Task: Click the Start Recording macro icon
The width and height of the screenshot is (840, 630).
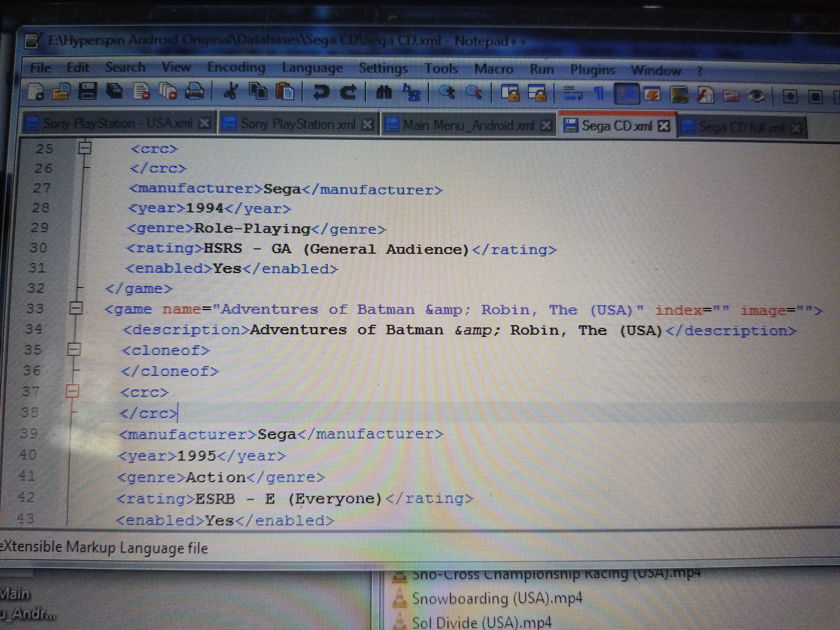Action: point(790,96)
